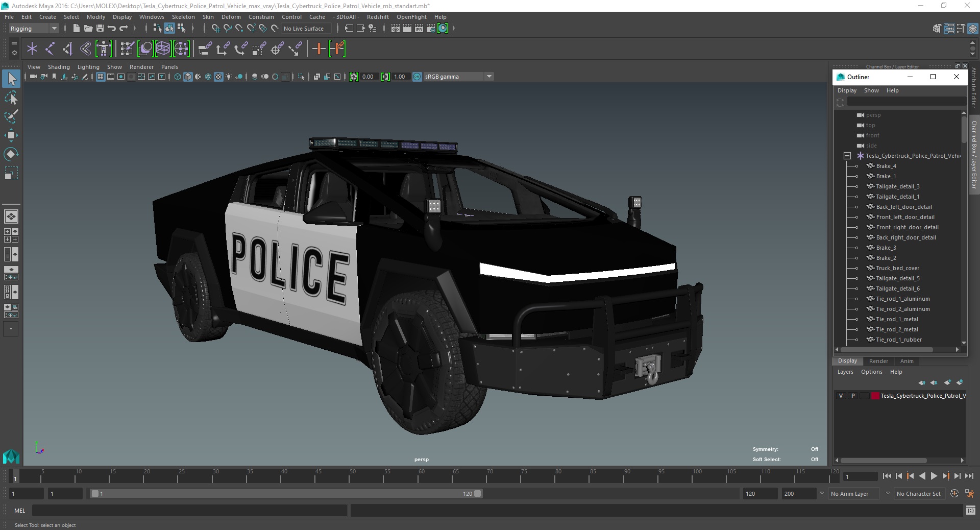The width and height of the screenshot is (980, 530).
Task: Select the Move tool
Action: (11, 135)
